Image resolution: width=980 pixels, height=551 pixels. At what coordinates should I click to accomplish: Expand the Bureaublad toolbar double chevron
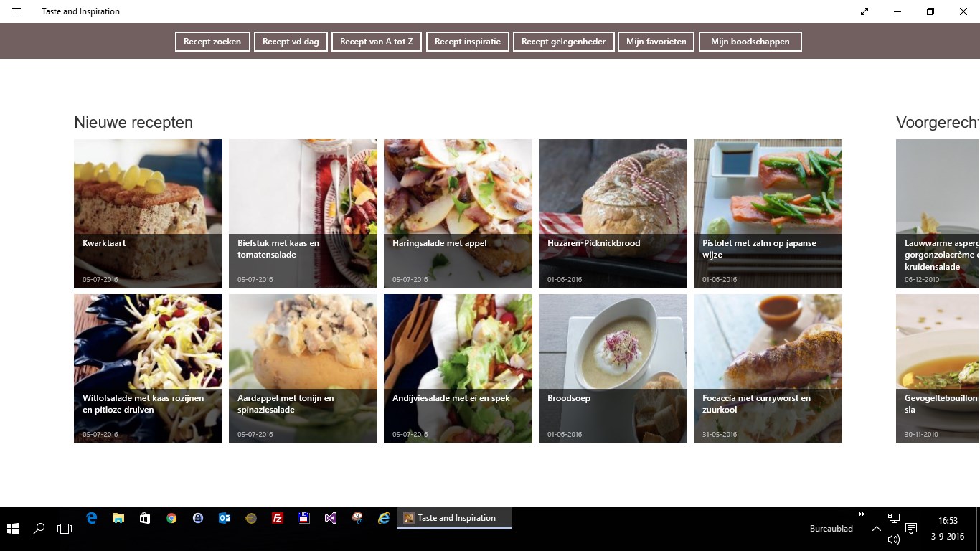(862, 514)
